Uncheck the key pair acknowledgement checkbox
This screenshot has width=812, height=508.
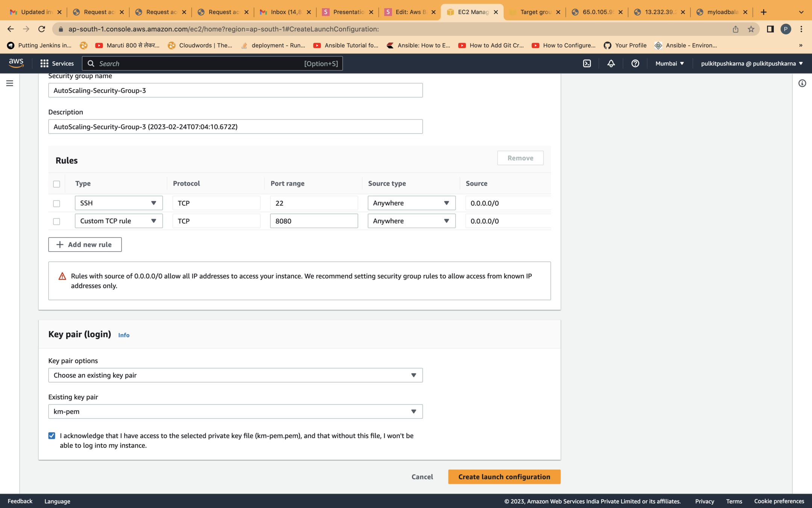point(52,436)
